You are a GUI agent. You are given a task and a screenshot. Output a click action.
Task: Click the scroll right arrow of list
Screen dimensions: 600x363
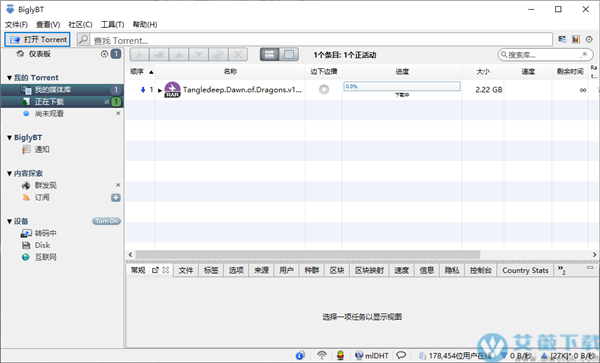coord(594,254)
